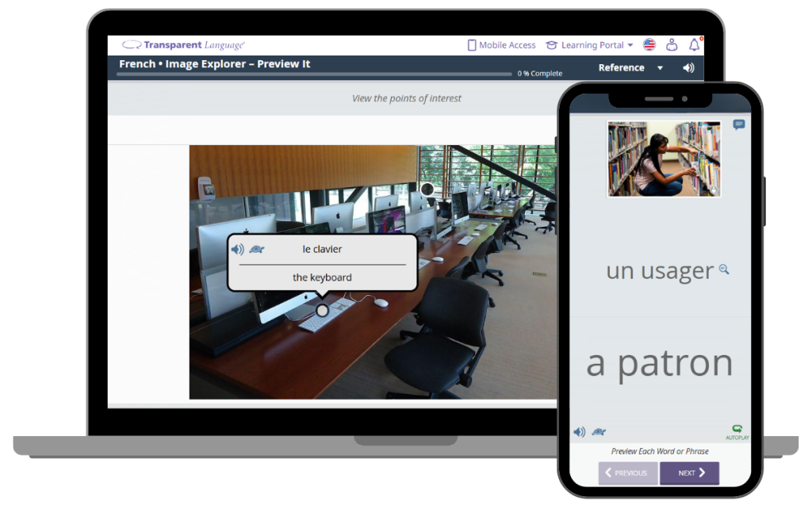The image size is (812, 505).
Task: Click the Transparent Language logo
Action: pyautogui.click(x=182, y=44)
